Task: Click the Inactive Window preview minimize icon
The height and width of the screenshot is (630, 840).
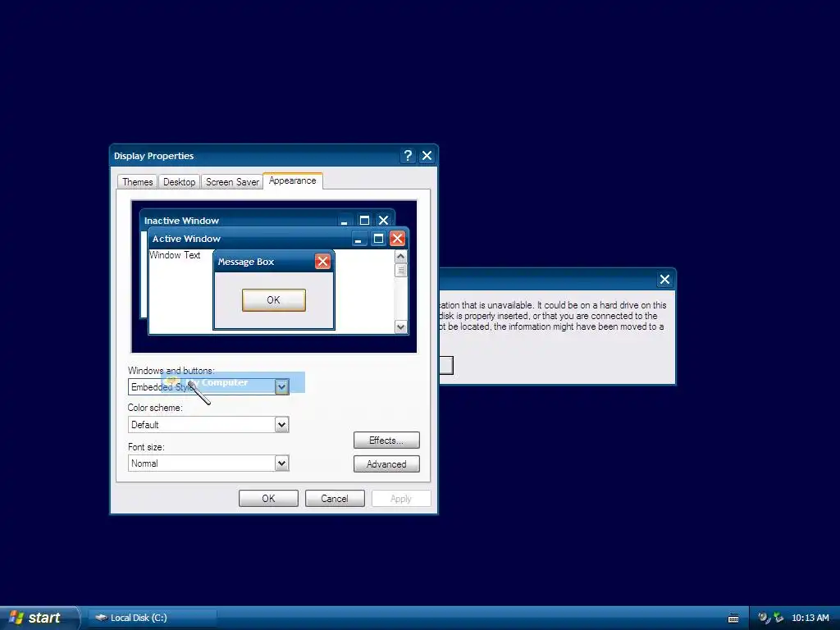Action: pos(345,220)
